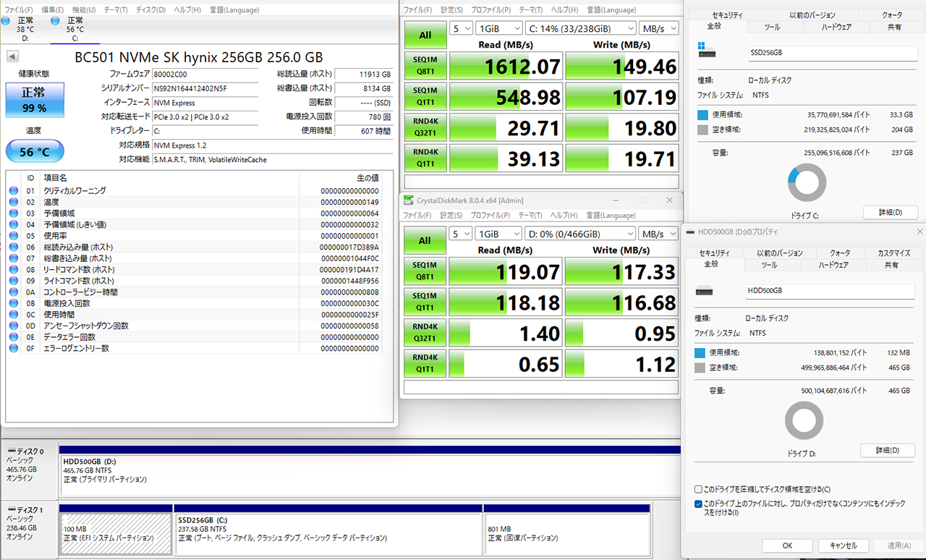Click the drive icon in HDD500GB properties title bar
The width and height of the screenshot is (926, 560).
[689, 232]
